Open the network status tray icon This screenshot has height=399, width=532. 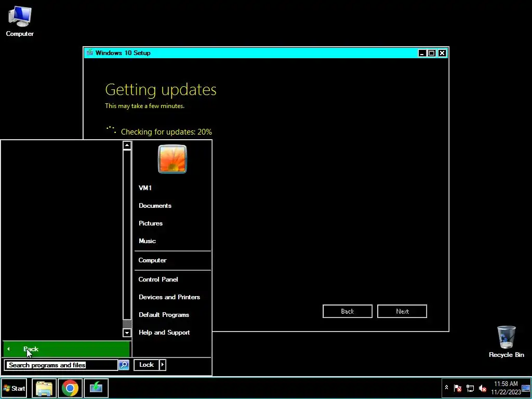click(470, 388)
